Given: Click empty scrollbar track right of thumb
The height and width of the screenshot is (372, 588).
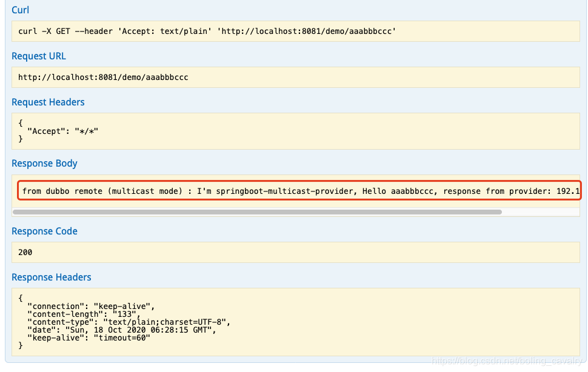Looking at the screenshot, I should pos(541,212).
